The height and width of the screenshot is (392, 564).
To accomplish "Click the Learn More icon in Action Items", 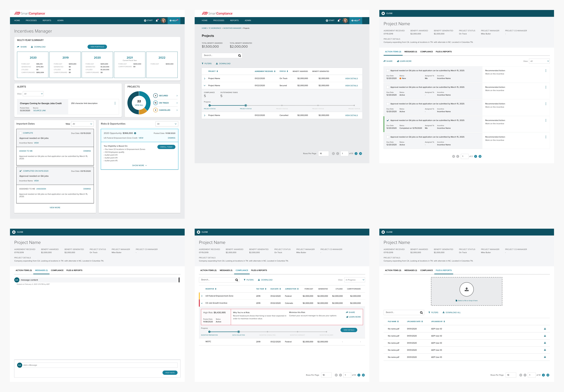I will click(x=398, y=61).
